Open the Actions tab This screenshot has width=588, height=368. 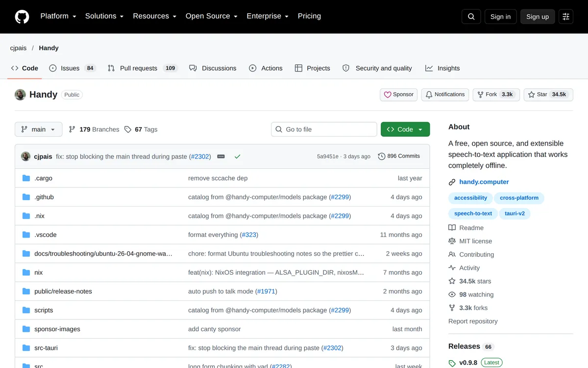point(266,68)
